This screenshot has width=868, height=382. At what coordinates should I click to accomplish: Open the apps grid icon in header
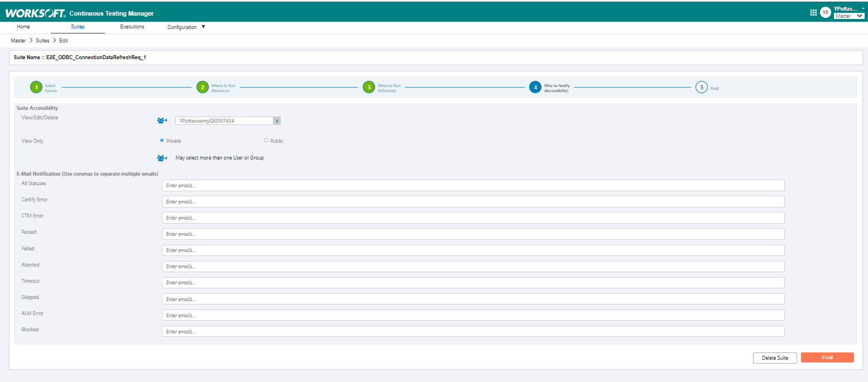click(813, 12)
